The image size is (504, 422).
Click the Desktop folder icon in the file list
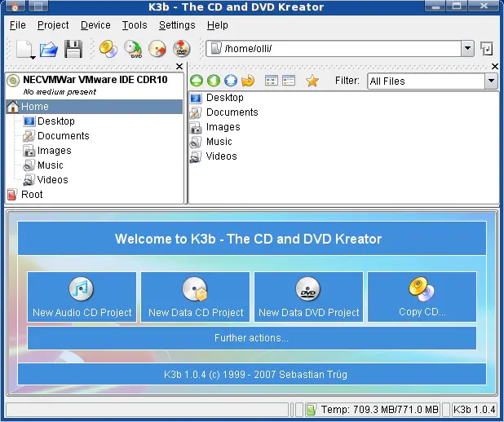coord(196,98)
